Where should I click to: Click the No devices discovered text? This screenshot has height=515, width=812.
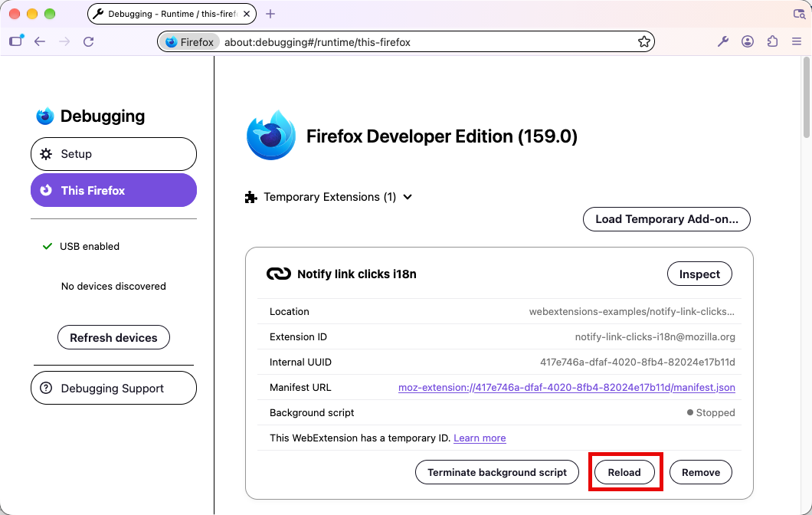(113, 287)
